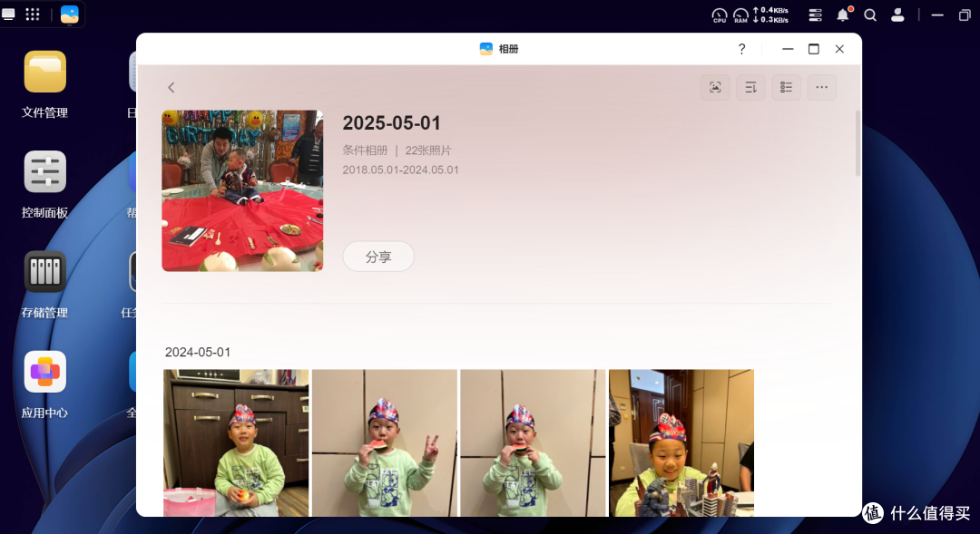Switch to list view mode icon

[x=786, y=87]
